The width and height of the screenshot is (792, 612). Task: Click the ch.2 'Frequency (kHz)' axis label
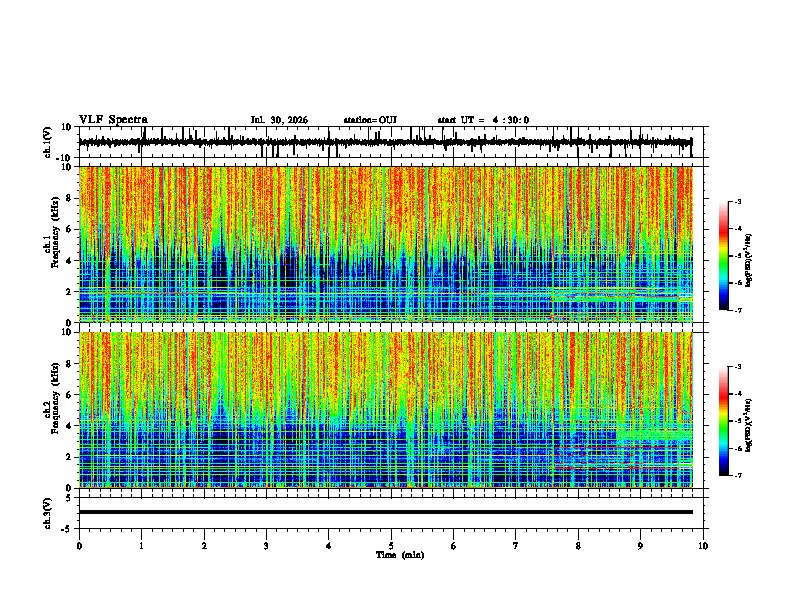coord(56,398)
